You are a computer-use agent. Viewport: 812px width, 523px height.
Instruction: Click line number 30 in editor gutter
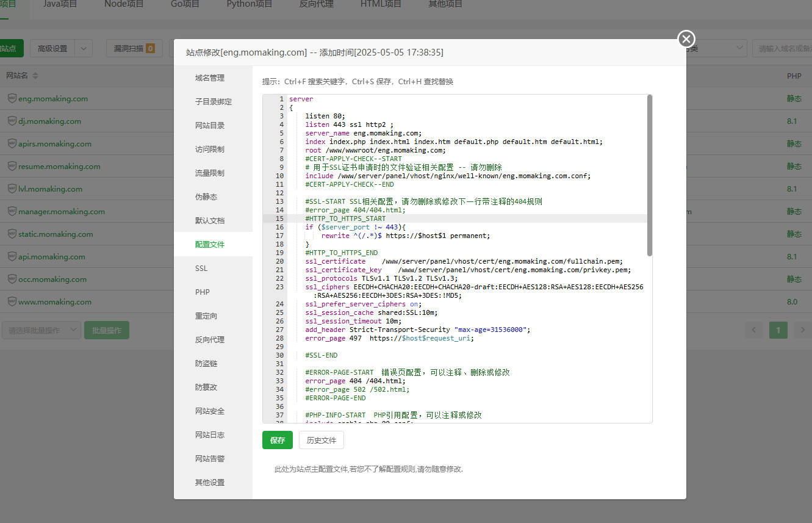(x=279, y=355)
